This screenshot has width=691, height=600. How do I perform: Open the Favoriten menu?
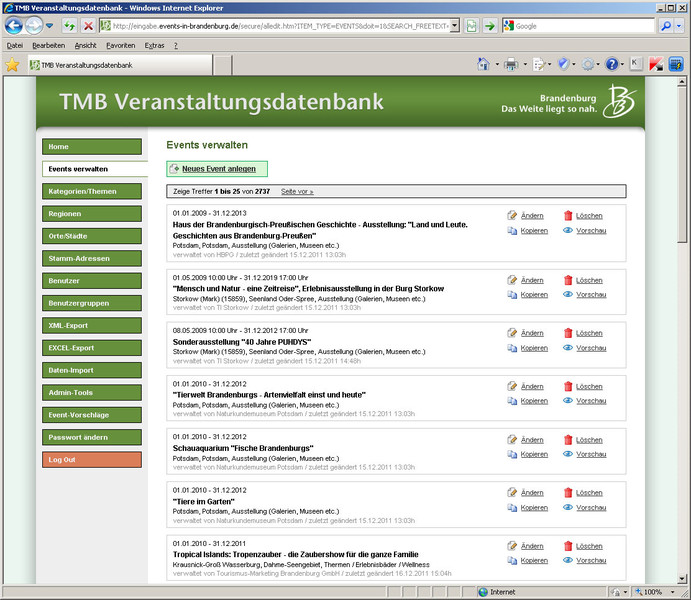point(120,45)
